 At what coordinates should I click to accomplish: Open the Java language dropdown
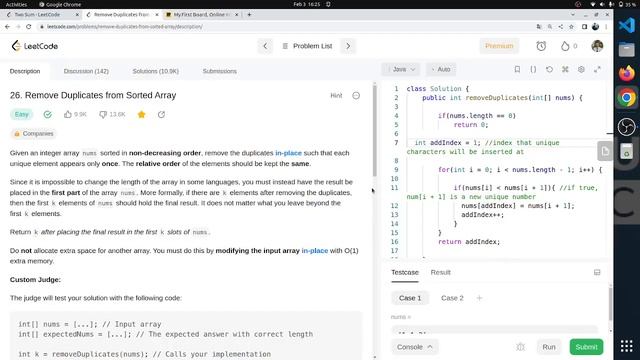click(x=401, y=69)
